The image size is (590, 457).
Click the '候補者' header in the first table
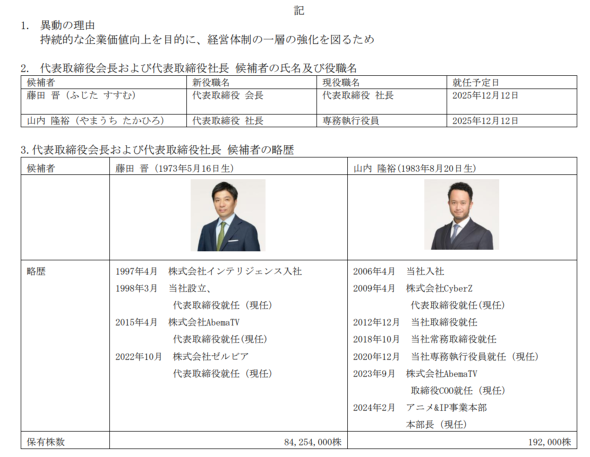pyautogui.click(x=41, y=82)
